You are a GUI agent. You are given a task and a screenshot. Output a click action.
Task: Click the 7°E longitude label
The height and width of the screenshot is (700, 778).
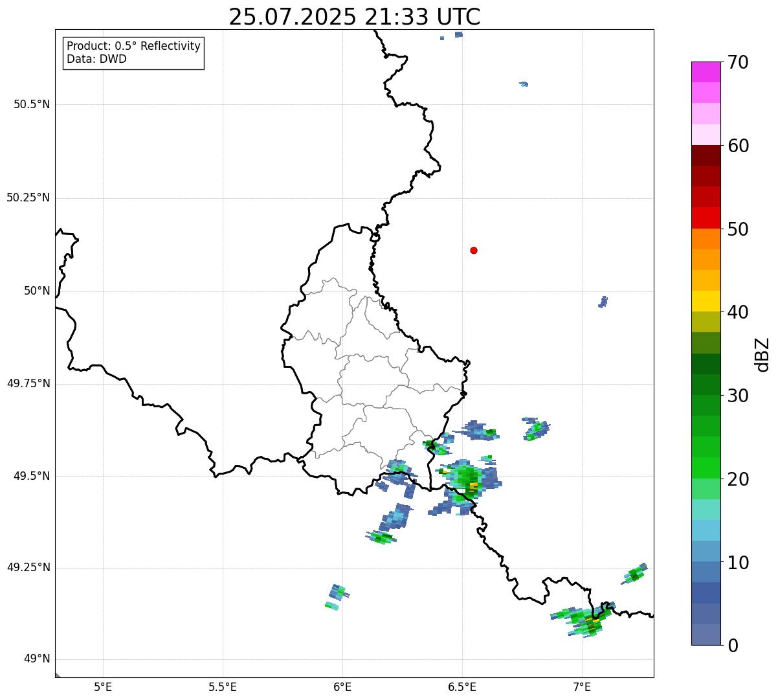tap(582, 686)
